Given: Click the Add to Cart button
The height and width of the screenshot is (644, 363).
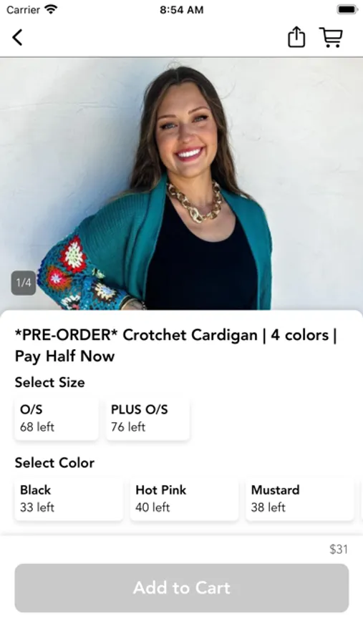Looking at the screenshot, I should (x=182, y=587).
